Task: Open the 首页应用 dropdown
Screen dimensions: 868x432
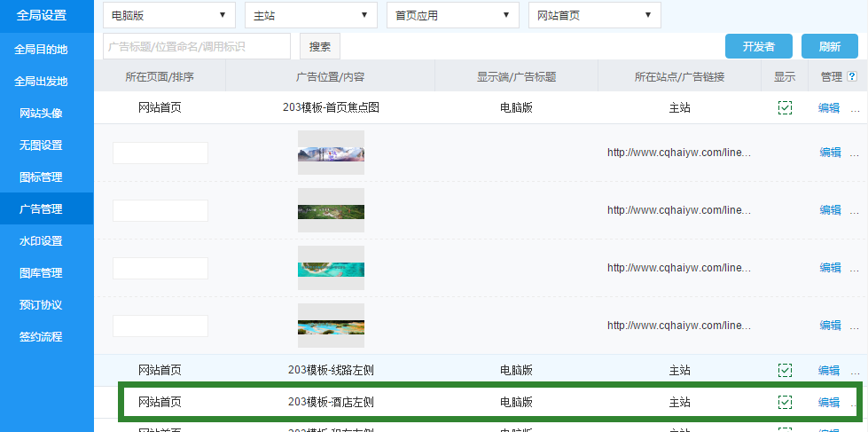Action: click(x=452, y=15)
